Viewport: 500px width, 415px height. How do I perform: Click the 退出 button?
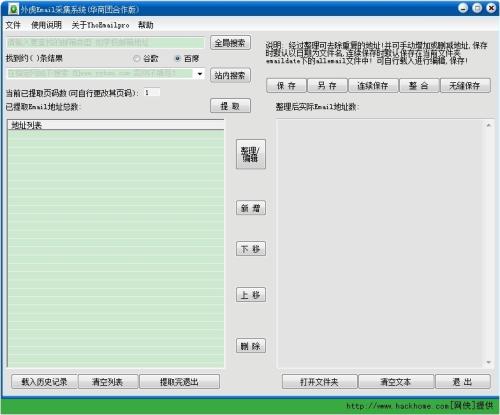click(x=463, y=382)
